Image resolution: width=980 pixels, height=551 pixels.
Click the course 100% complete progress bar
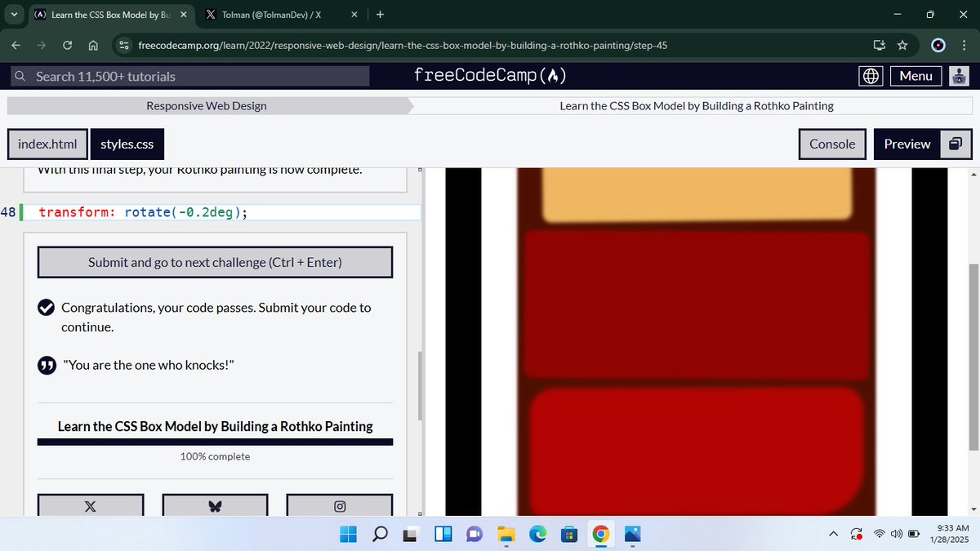pos(215,442)
